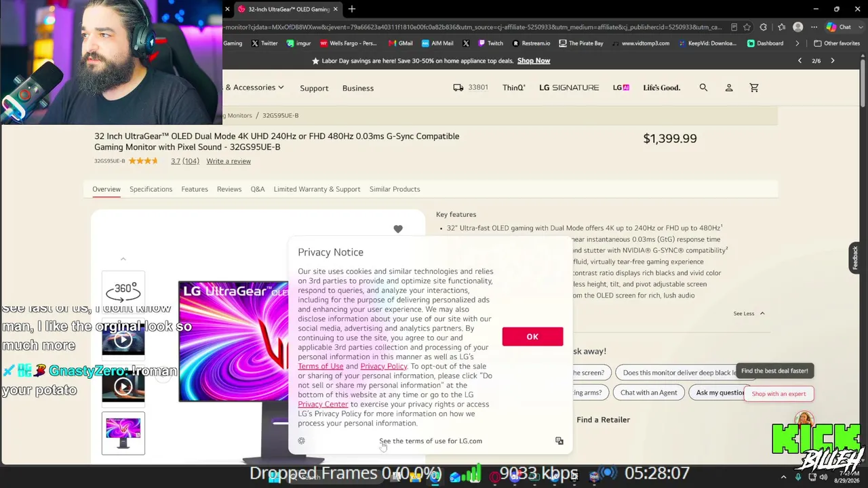Open the Feedback side tab
868x488 pixels.
coord(855,258)
